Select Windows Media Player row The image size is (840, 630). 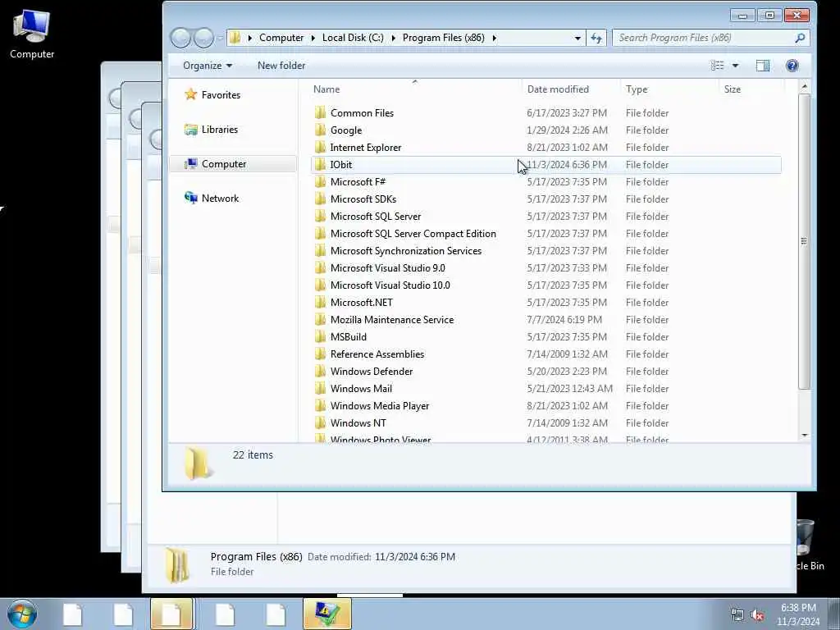pyautogui.click(x=546, y=405)
